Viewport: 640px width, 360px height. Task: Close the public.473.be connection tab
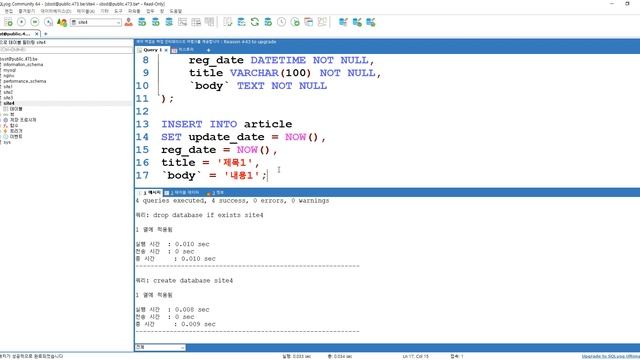coord(37,34)
